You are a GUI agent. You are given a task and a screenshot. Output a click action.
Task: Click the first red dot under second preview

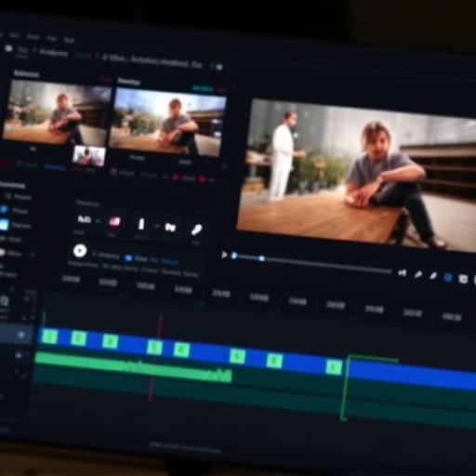pyautogui.click(x=176, y=178)
